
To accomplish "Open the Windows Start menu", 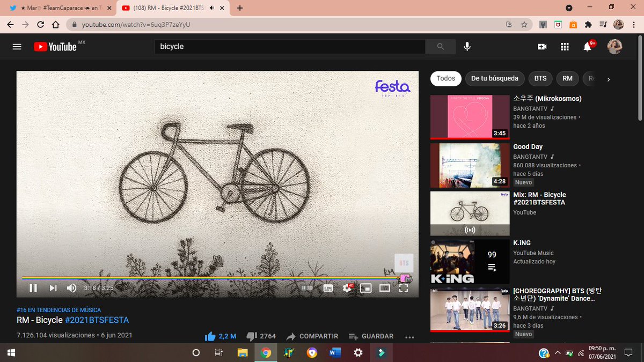I will [12, 352].
